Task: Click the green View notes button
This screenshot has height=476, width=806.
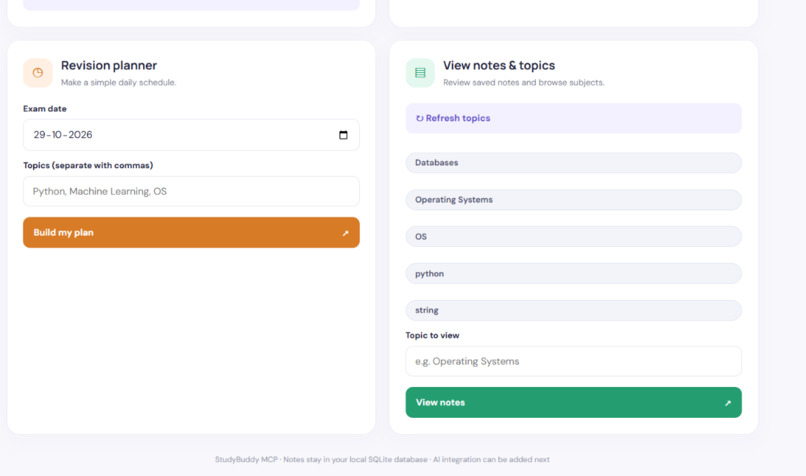Action: click(x=573, y=402)
